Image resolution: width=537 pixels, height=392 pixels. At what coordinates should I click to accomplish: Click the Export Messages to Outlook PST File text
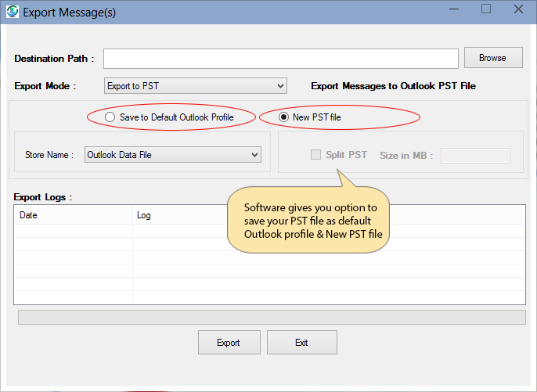click(393, 85)
